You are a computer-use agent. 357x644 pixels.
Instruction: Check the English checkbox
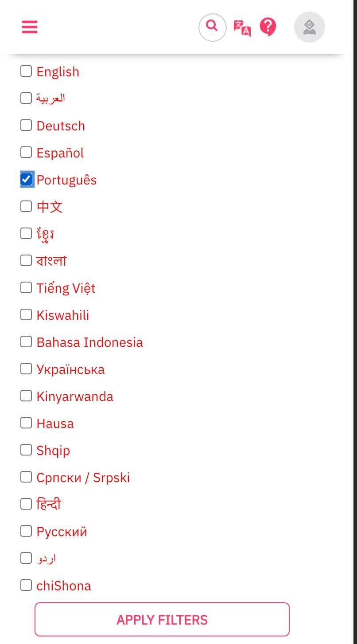(26, 71)
